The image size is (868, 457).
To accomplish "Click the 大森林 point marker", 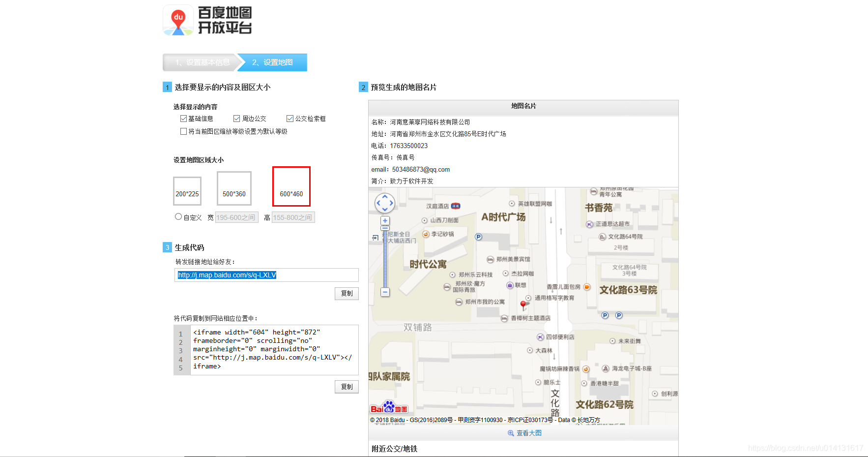I will click(x=530, y=350).
